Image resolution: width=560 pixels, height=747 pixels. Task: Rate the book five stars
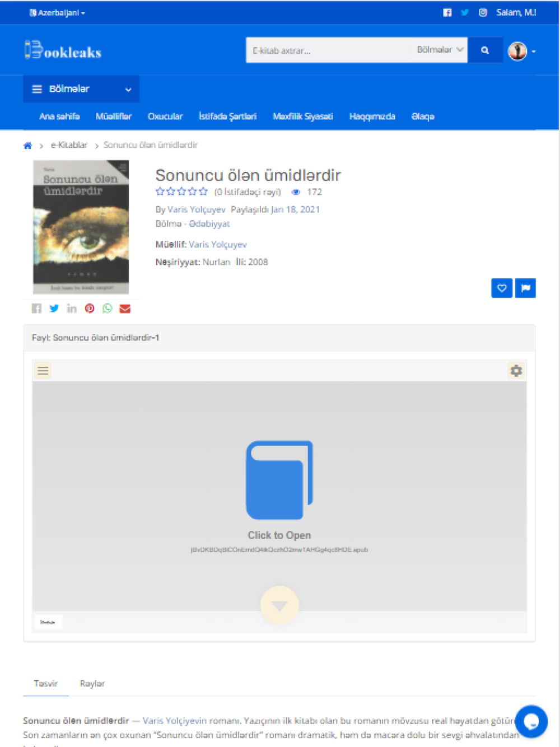[203, 192]
